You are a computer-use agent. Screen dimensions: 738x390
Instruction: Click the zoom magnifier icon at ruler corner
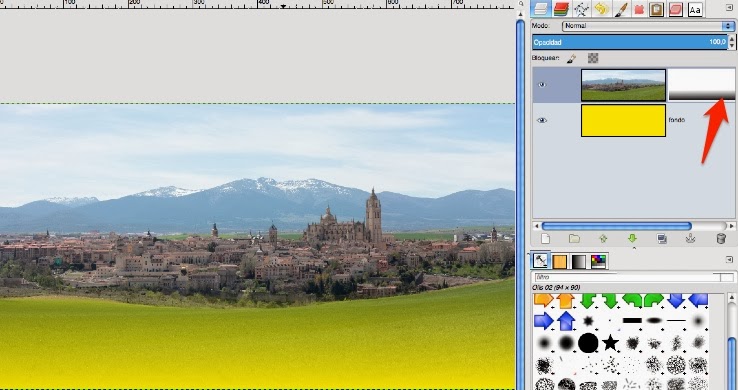click(521, 4)
